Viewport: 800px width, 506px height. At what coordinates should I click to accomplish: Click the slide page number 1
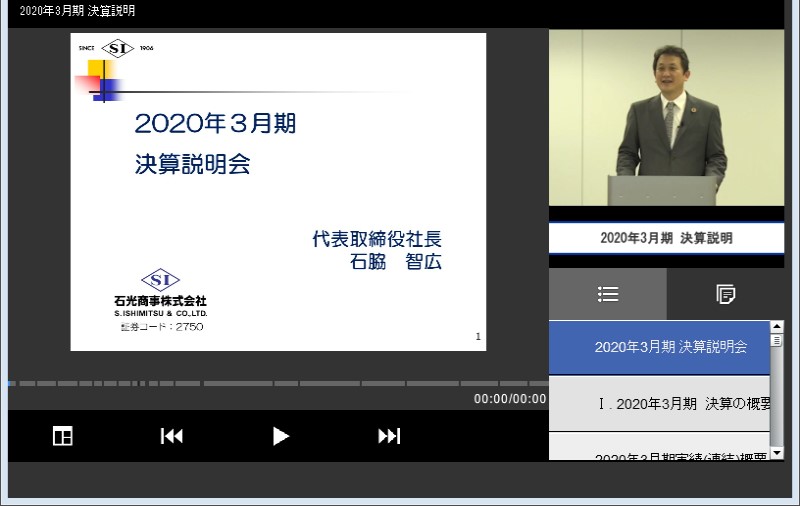(478, 337)
